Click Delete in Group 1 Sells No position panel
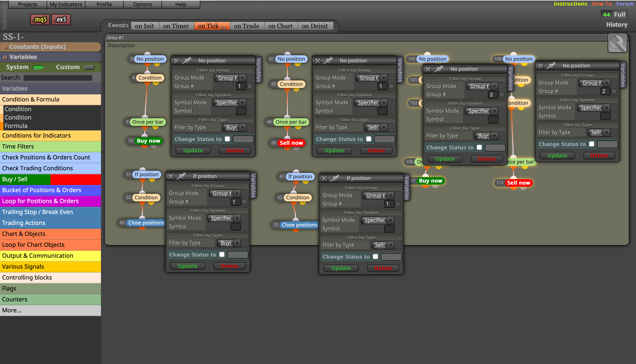636x364 pixels. (376, 151)
